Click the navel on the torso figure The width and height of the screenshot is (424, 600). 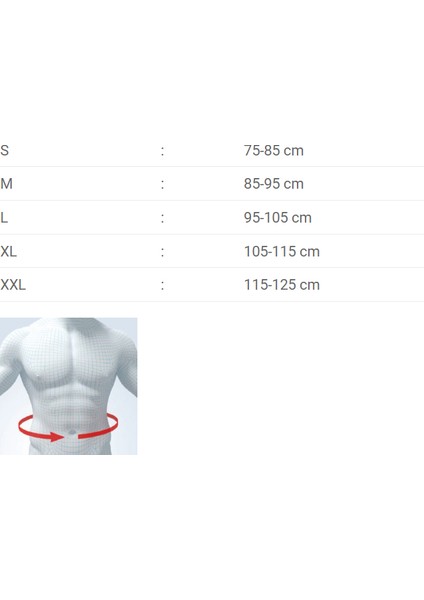pyautogui.click(x=72, y=432)
